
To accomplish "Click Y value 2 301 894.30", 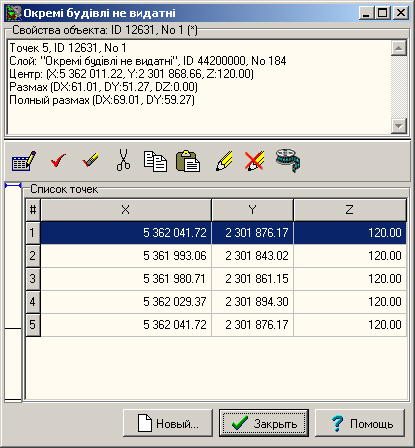I will click(257, 302).
